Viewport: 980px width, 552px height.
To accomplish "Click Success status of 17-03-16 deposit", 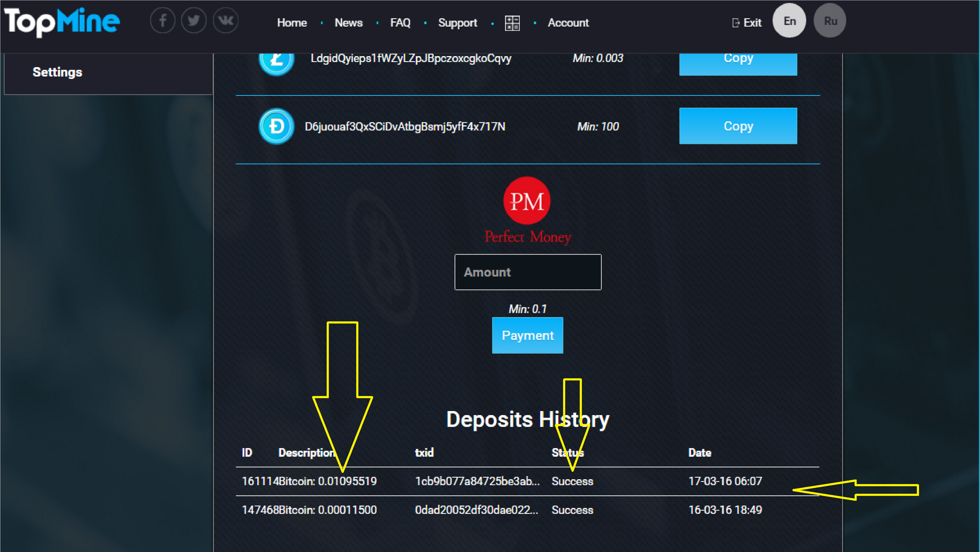I will [x=572, y=481].
